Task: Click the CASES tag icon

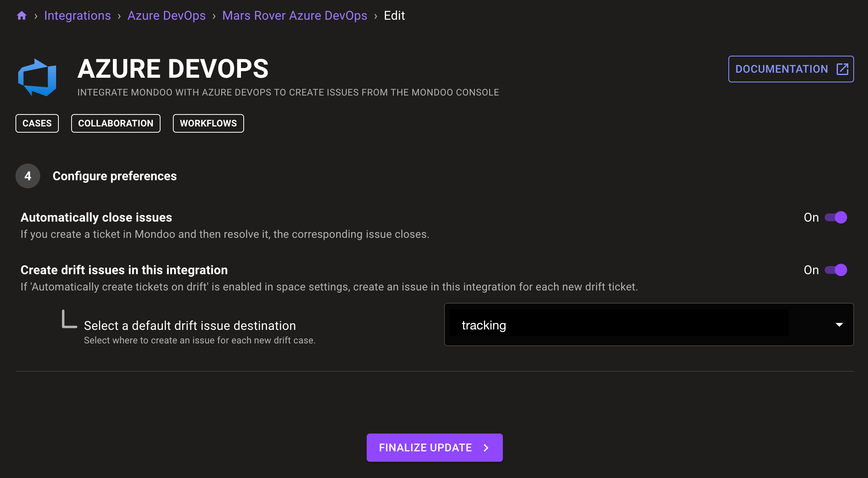Action: click(x=37, y=123)
